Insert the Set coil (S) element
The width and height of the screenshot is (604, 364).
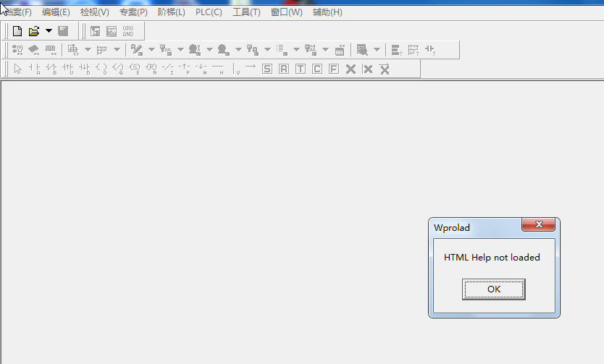point(134,69)
